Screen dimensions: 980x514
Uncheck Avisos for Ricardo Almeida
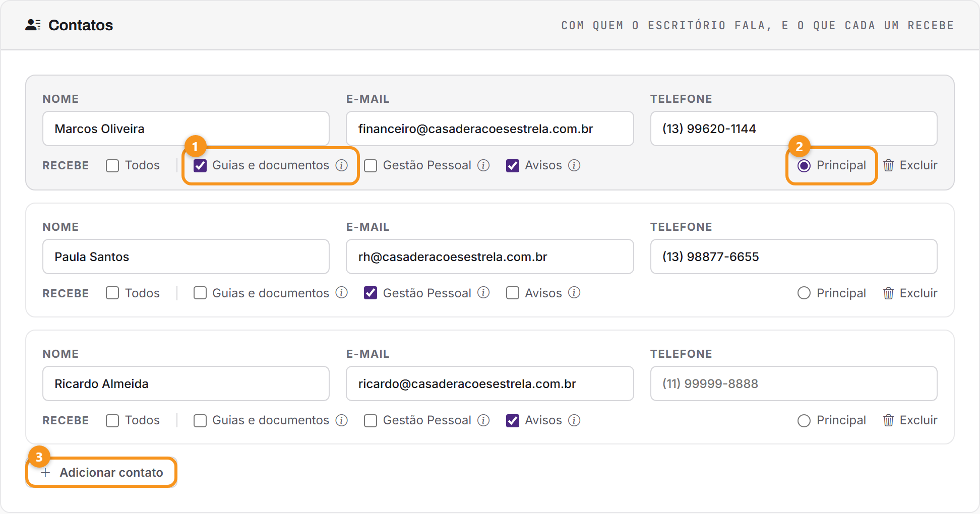tap(513, 421)
